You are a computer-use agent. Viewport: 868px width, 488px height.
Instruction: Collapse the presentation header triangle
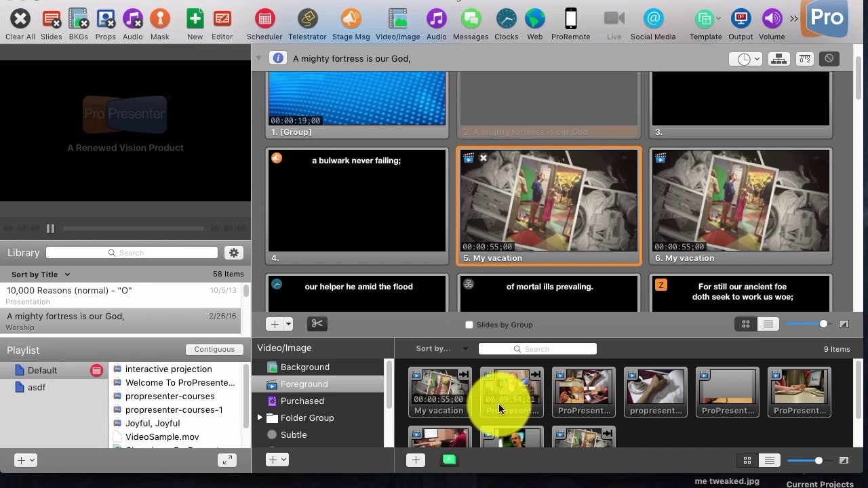(258, 58)
